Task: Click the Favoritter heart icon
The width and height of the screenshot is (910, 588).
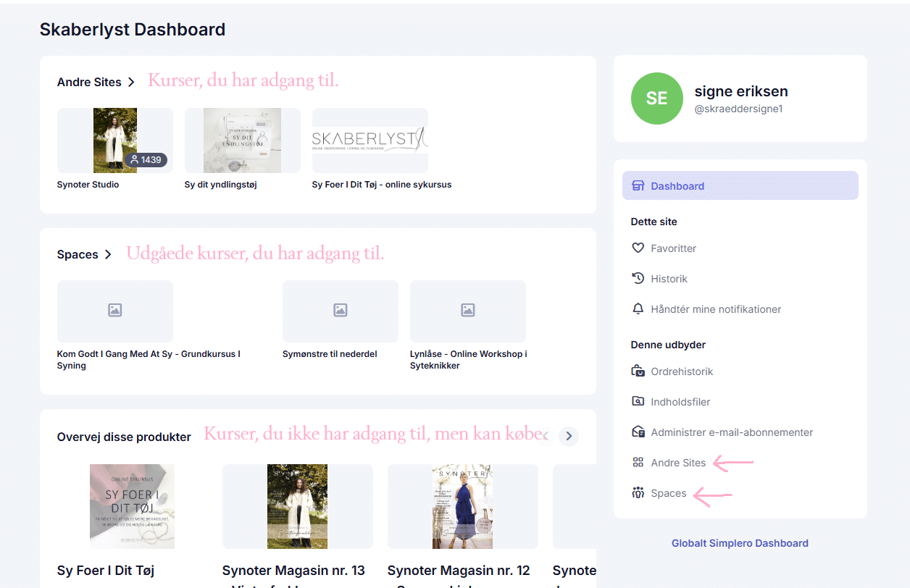Action: click(x=638, y=248)
